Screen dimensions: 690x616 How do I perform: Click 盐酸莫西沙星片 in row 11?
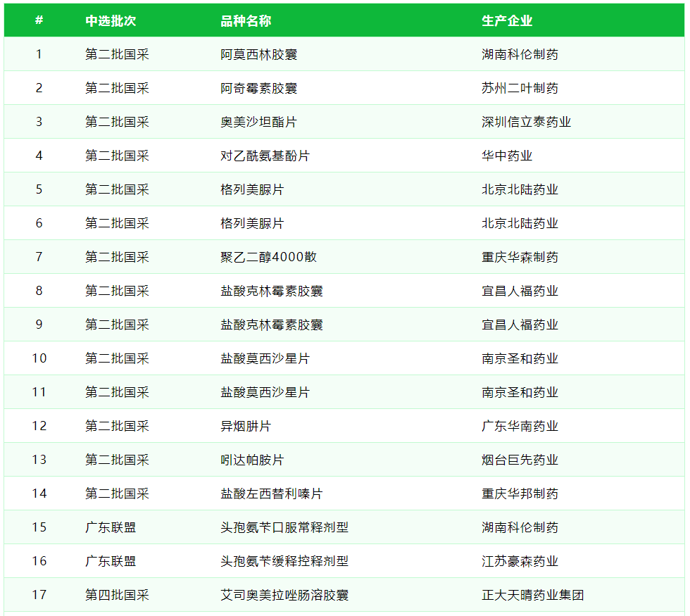tap(265, 392)
